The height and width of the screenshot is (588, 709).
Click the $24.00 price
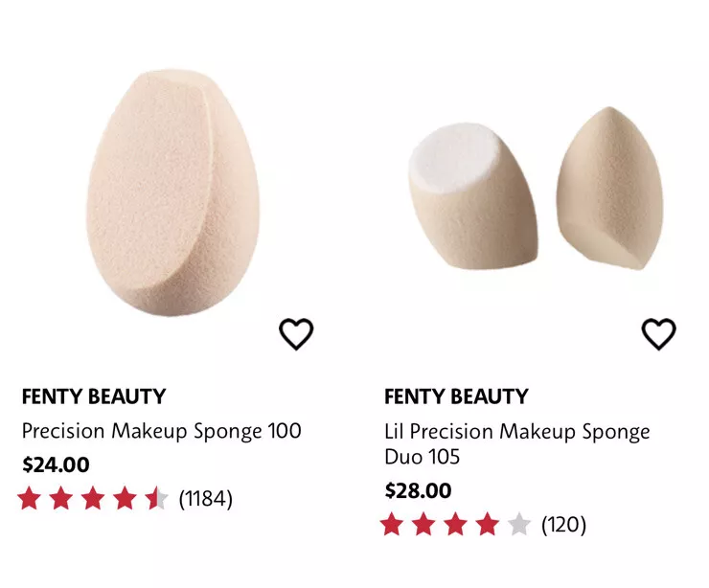pos(56,464)
